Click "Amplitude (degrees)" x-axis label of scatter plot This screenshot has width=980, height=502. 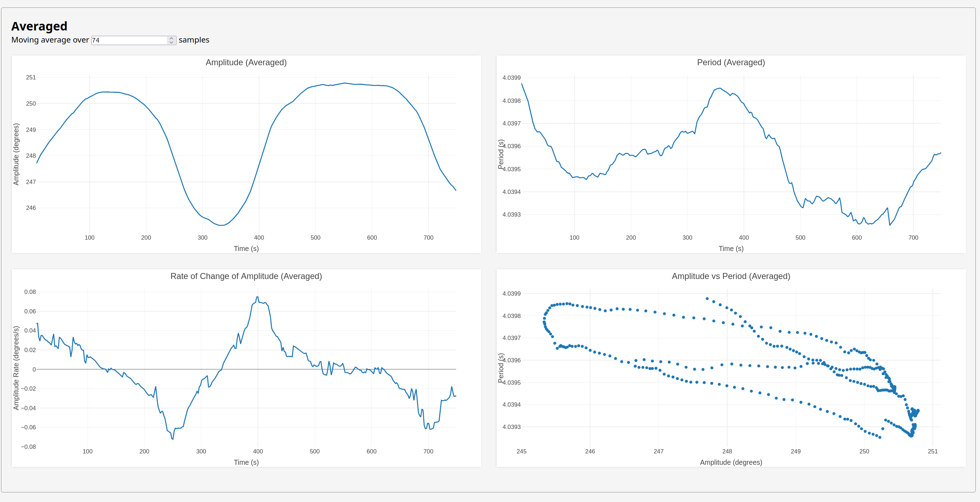pyautogui.click(x=730, y=462)
